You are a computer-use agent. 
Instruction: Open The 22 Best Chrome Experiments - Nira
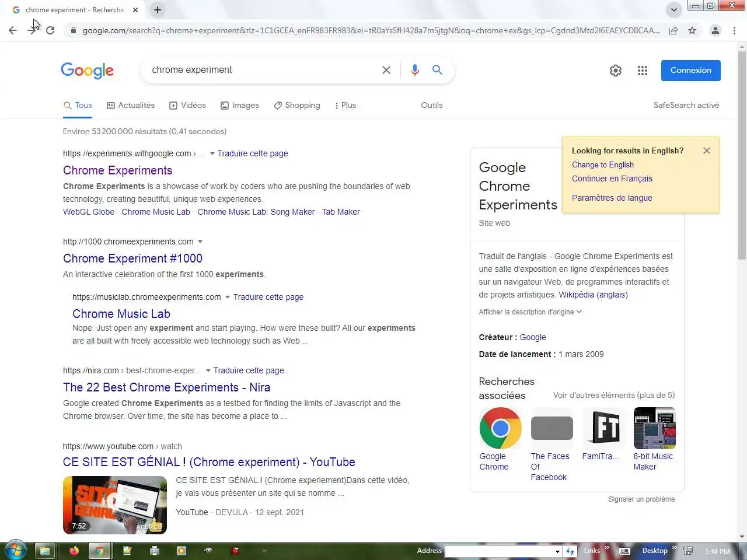click(167, 387)
